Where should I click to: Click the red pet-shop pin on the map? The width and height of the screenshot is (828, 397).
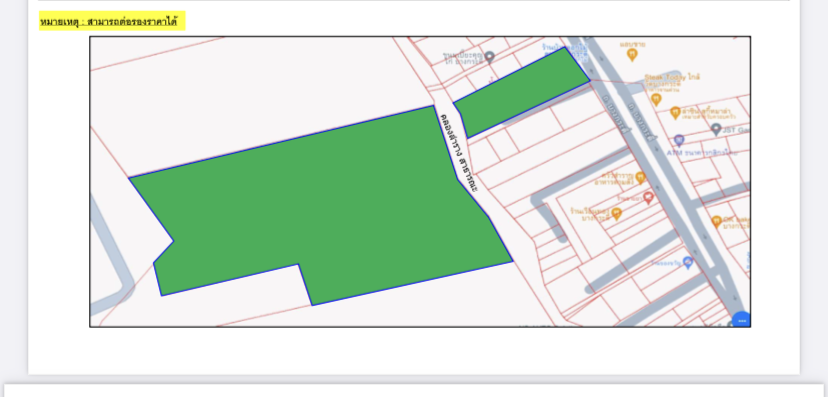[648, 198]
